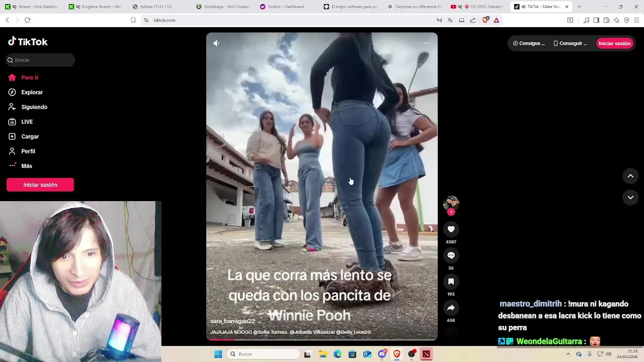Unmute the Kingteka Stream tab audio
This screenshot has width=644, height=362.
click(x=78, y=7)
